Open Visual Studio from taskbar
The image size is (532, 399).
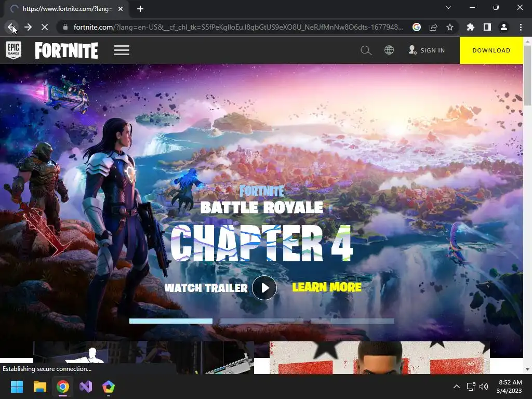86,387
